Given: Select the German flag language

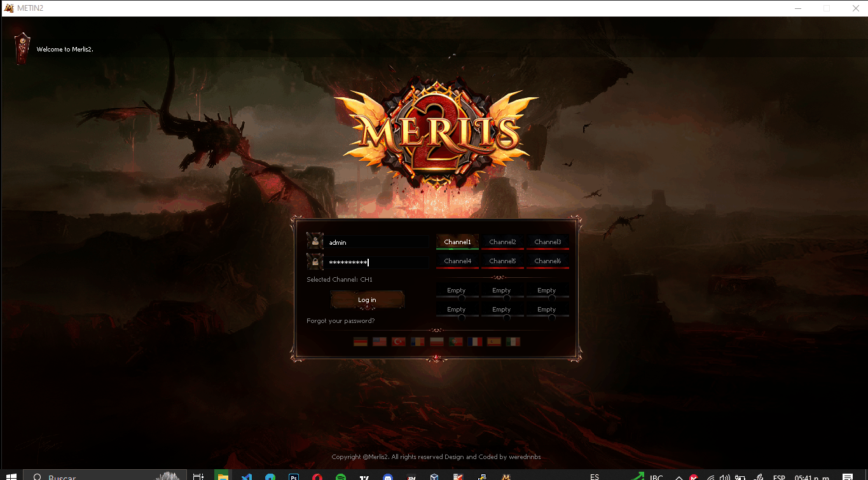Looking at the screenshot, I should pos(361,341).
